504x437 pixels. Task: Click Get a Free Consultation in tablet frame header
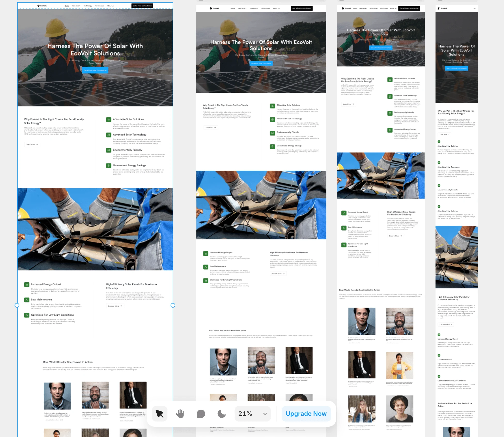409,9
